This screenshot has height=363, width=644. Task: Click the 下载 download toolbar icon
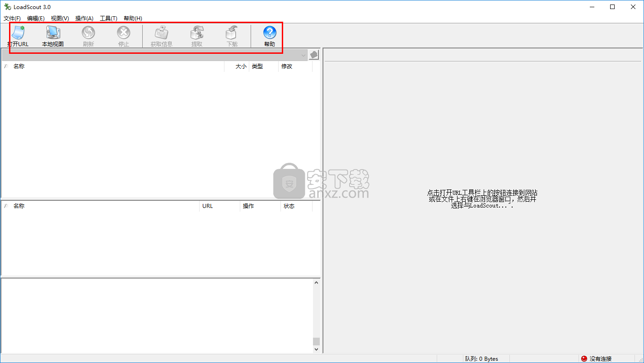232,36
